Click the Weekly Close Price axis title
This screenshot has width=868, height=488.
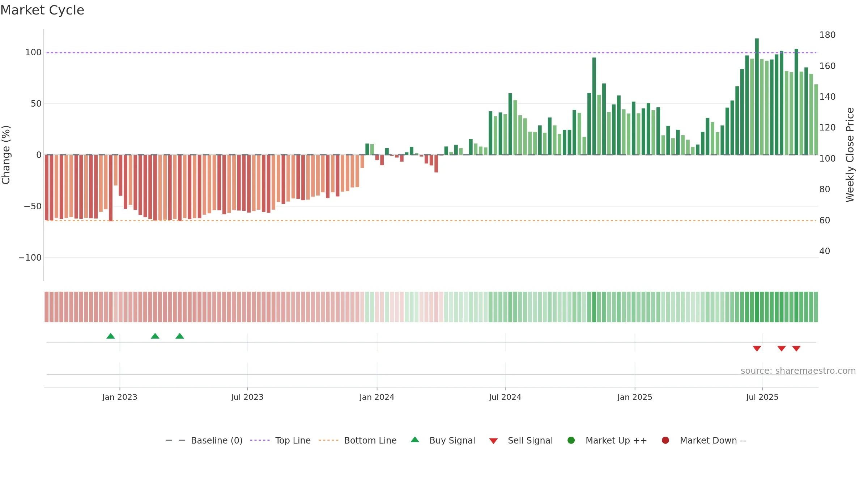pyautogui.click(x=850, y=155)
